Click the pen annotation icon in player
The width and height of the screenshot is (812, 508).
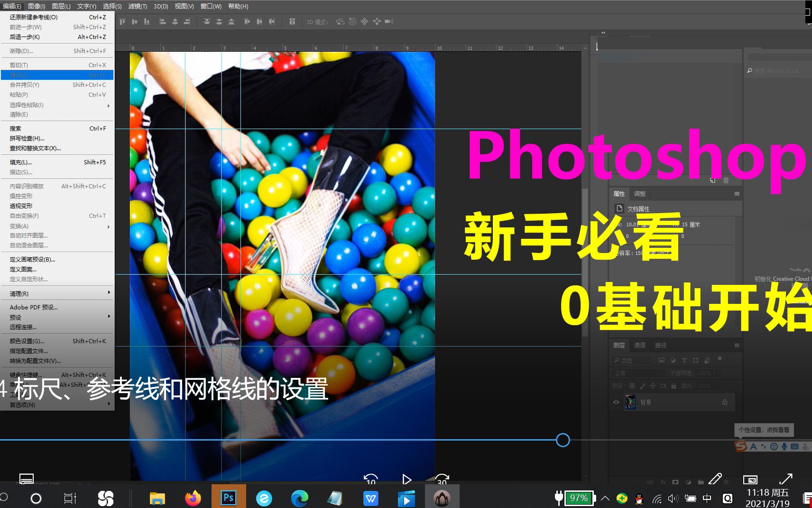point(715,479)
